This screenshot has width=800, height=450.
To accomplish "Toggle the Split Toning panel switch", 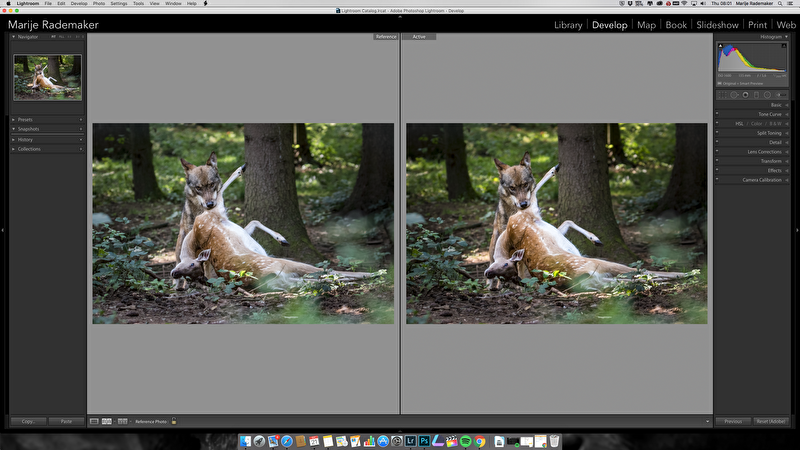I will tap(717, 133).
